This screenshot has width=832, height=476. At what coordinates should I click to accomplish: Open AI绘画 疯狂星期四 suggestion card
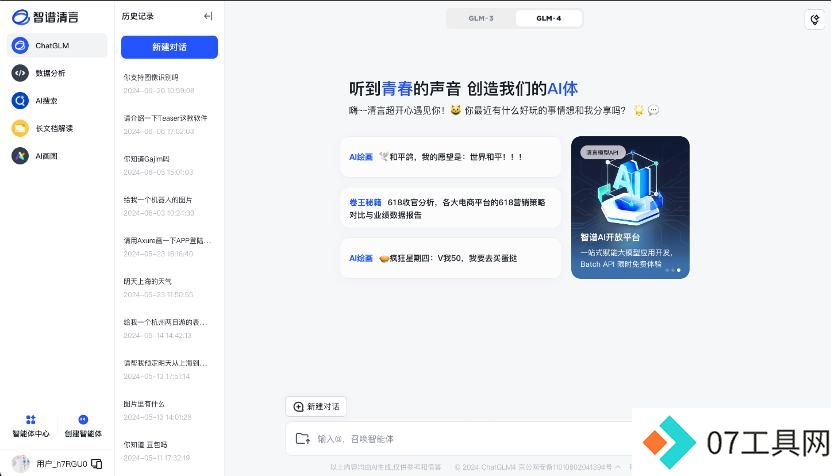tap(450, 258)
